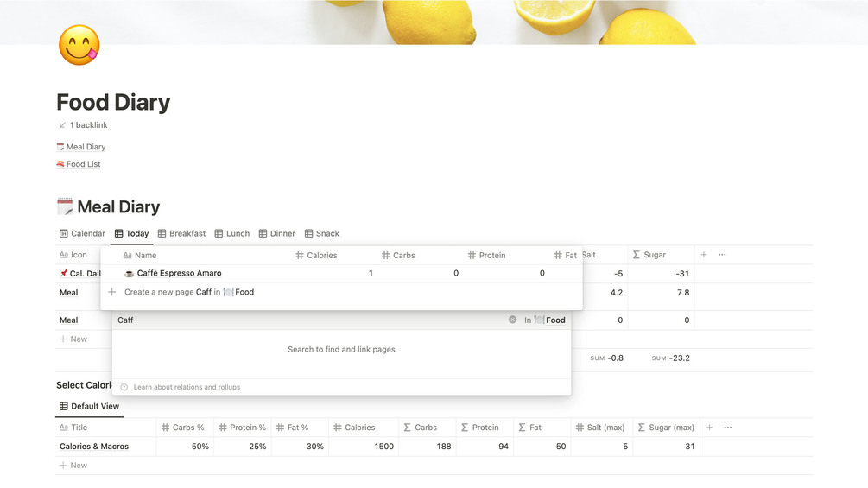
Task: Click the Meal Diary heading notepad icon
Action: point(65,206)
